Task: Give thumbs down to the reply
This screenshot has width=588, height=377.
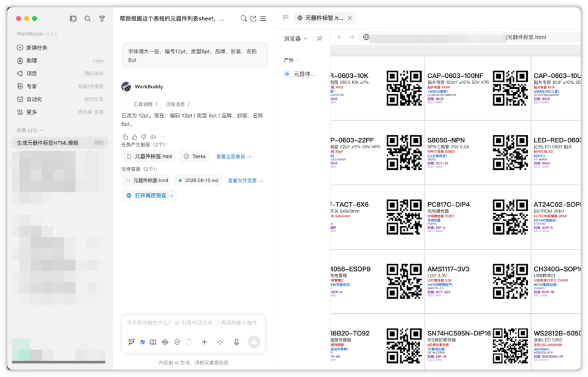Action: [143, 137]
